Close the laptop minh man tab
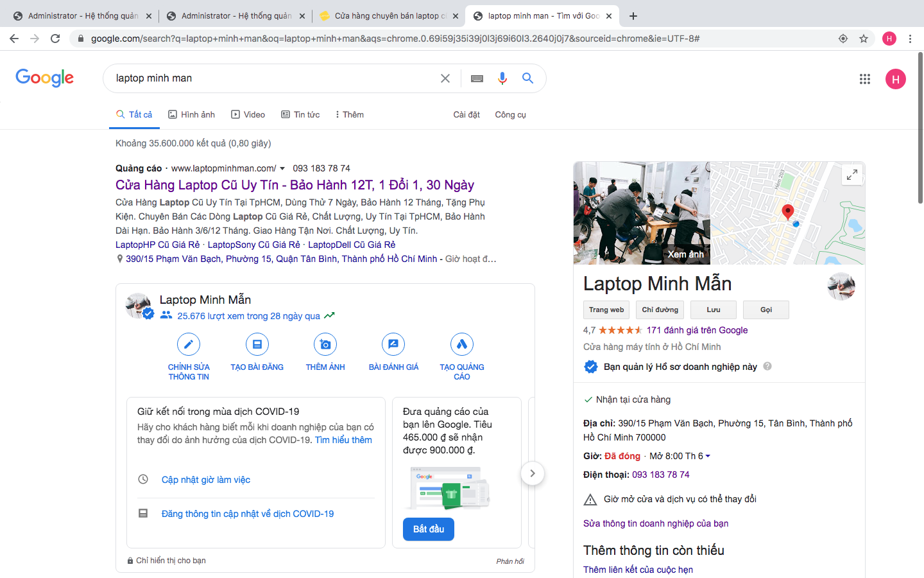This screenshot has height=578, width=924. 609,16
